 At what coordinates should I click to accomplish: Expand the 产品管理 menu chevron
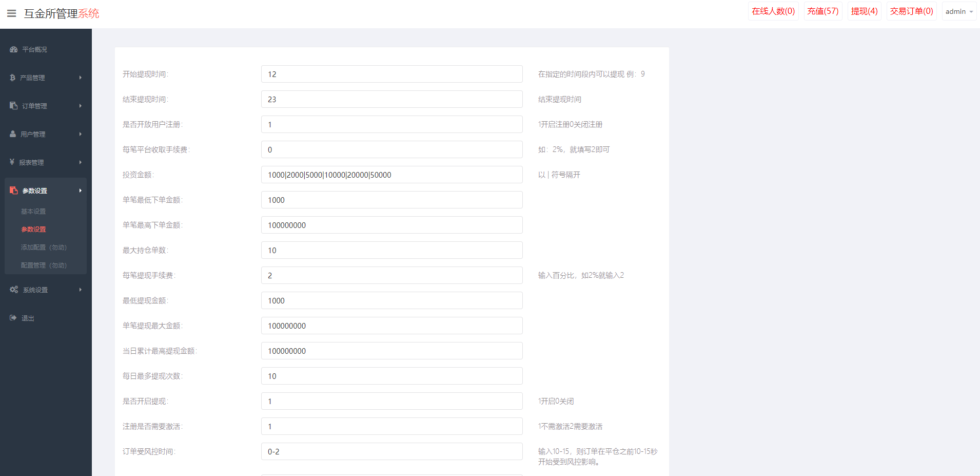pos(80,78)
